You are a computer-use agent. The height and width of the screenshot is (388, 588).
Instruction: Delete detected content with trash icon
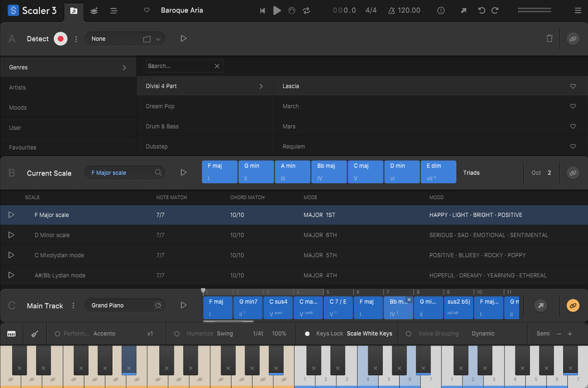pos(550,38)
